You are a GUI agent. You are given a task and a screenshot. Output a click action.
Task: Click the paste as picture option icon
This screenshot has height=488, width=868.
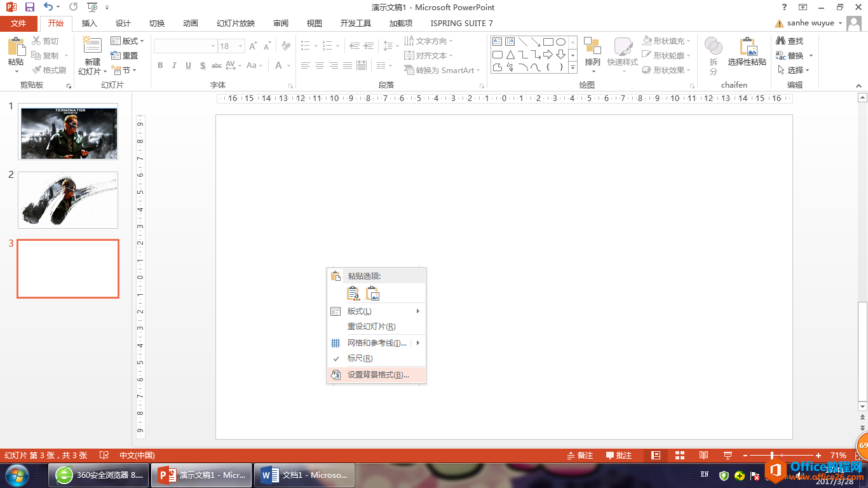tap(373, 294)
